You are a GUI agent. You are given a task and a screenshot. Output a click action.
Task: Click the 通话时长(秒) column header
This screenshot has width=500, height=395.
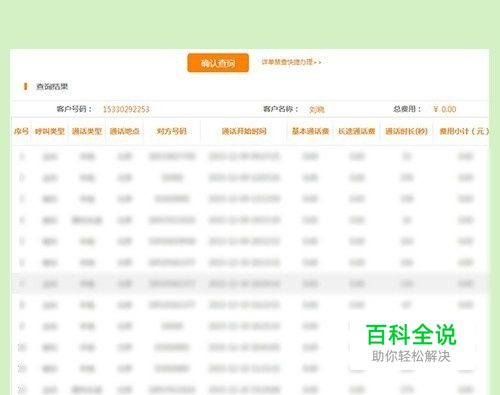(406, 131)
